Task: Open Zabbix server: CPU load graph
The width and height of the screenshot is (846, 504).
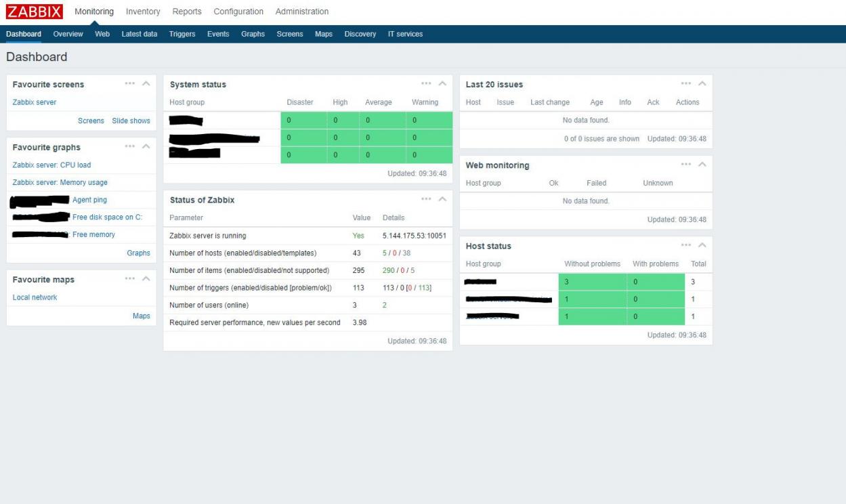Action: [x=51, y=165]
